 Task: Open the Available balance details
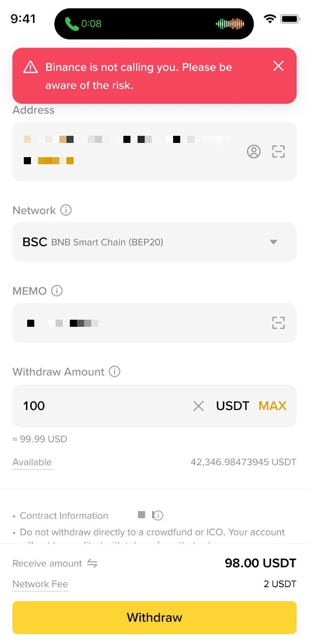tap(32, 462)
